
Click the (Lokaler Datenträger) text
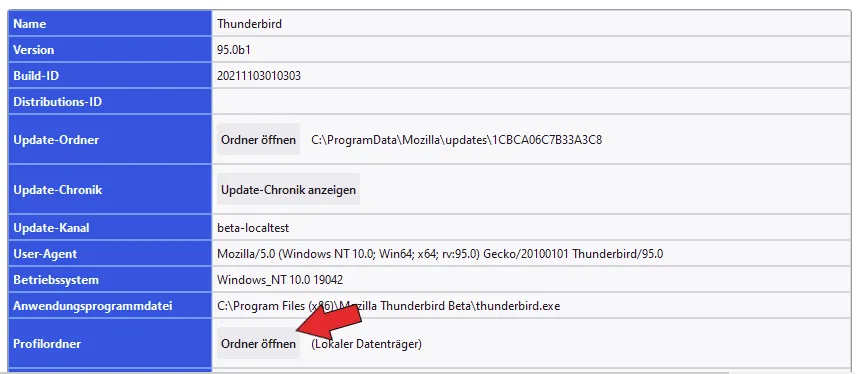click(x=366, y=344)
